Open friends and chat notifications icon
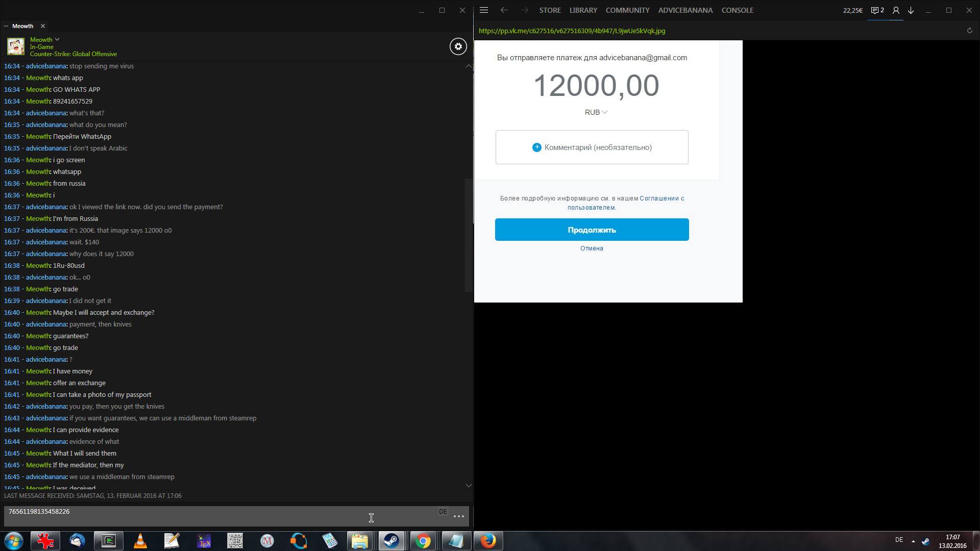Viewport: 980px width, 551px height. (877, 10)
